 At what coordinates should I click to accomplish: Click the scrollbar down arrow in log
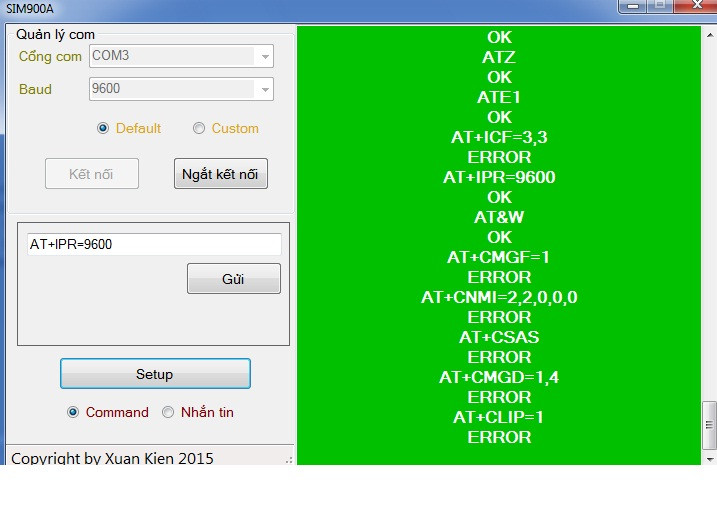pos(710,459)
